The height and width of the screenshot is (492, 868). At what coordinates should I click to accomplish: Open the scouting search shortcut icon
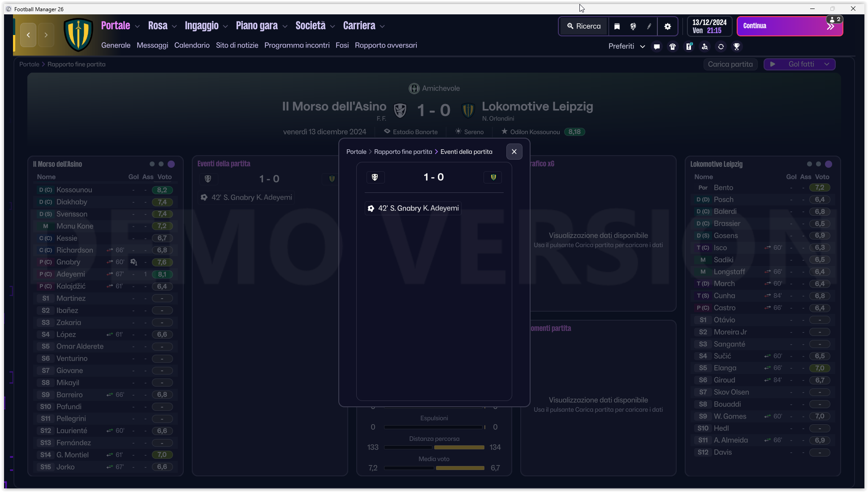point(705,47)
